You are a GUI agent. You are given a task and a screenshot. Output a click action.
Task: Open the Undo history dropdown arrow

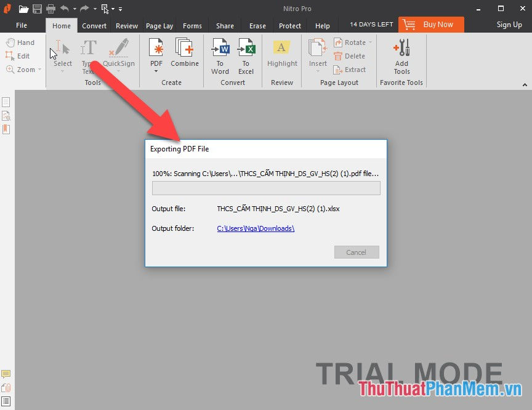tap(75, 9)
